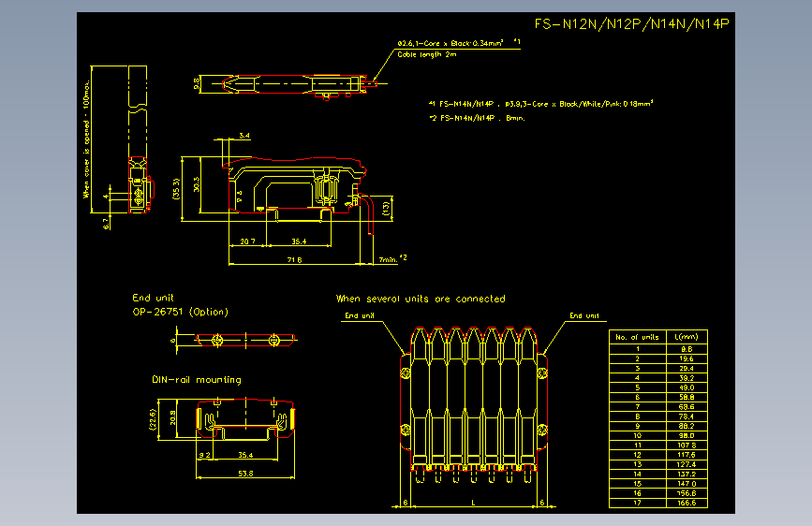Select the "L" dimension below connected units

(473, 503)
